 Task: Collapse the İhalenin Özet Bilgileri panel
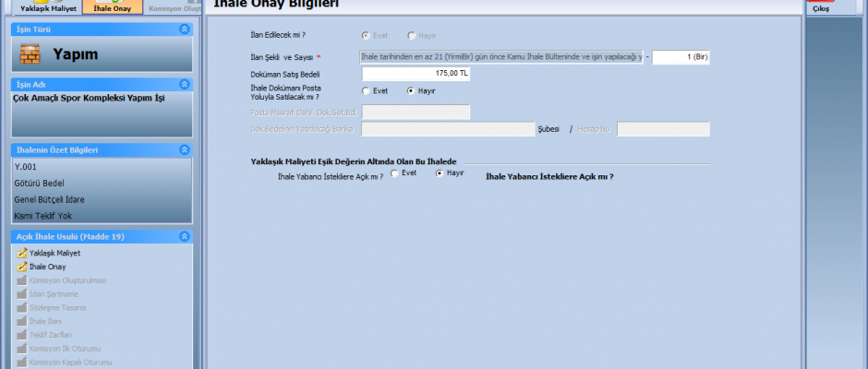click(186, 149)
